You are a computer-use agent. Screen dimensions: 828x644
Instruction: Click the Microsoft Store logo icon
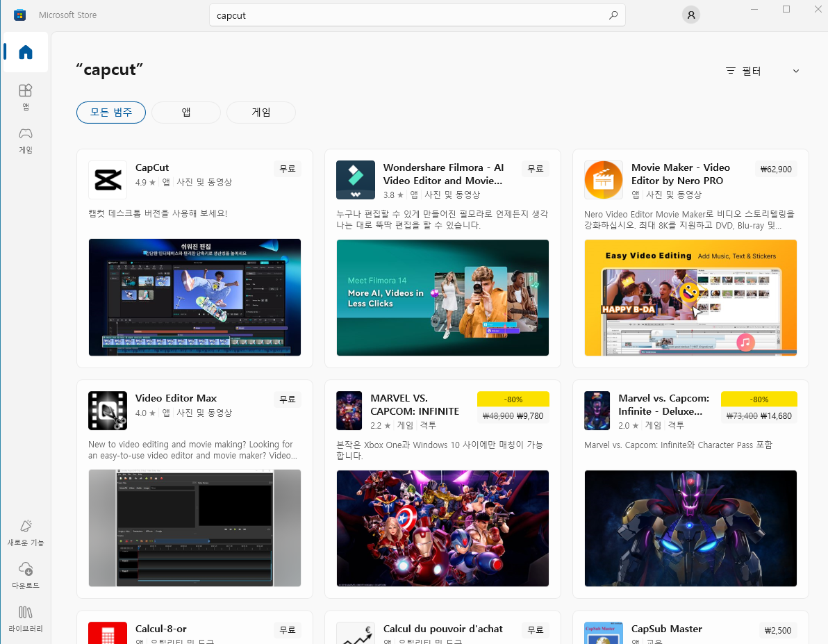[20, 15]
